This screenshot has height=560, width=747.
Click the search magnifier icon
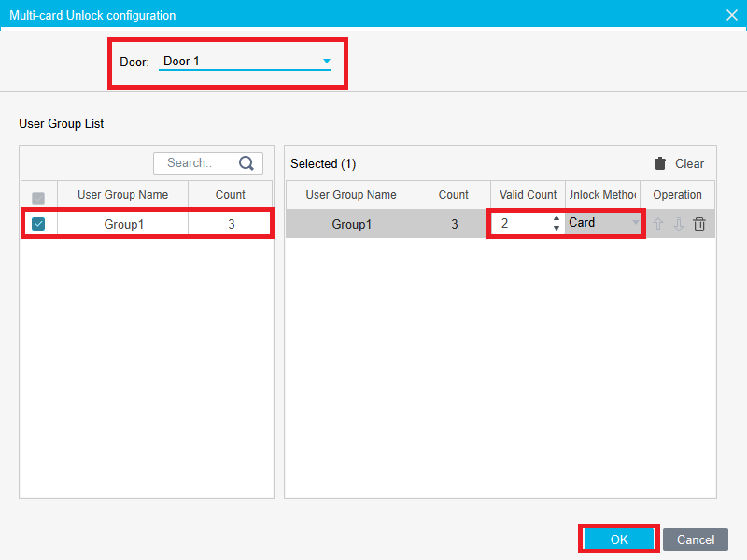247,163
